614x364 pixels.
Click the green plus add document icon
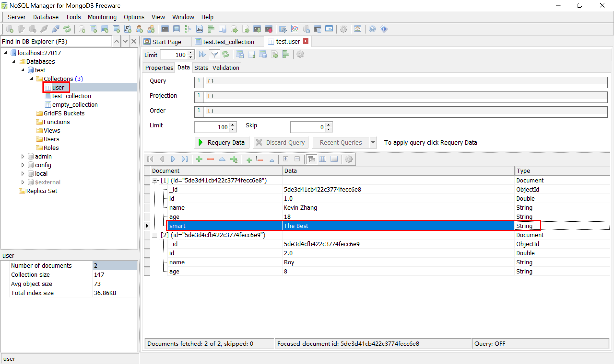199,159
